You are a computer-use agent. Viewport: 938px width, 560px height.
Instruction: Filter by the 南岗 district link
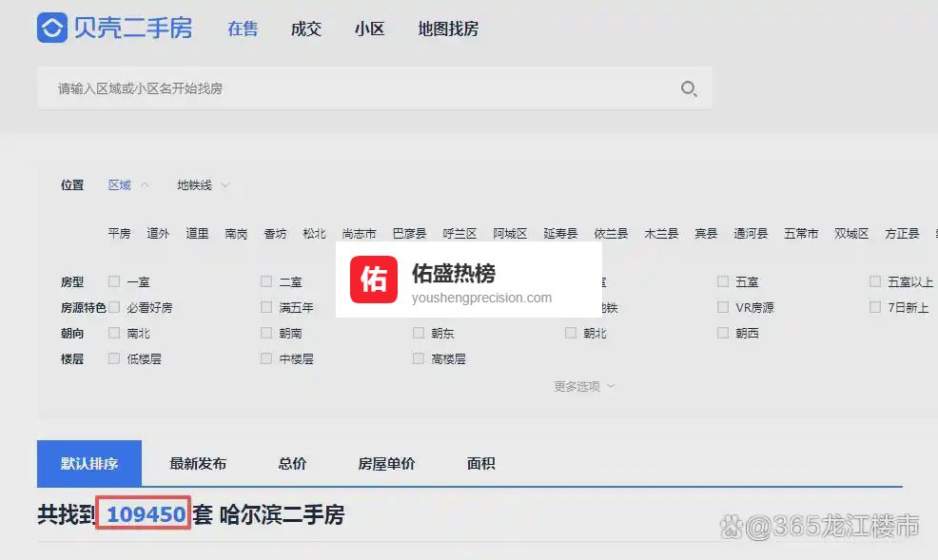(236, 233)
